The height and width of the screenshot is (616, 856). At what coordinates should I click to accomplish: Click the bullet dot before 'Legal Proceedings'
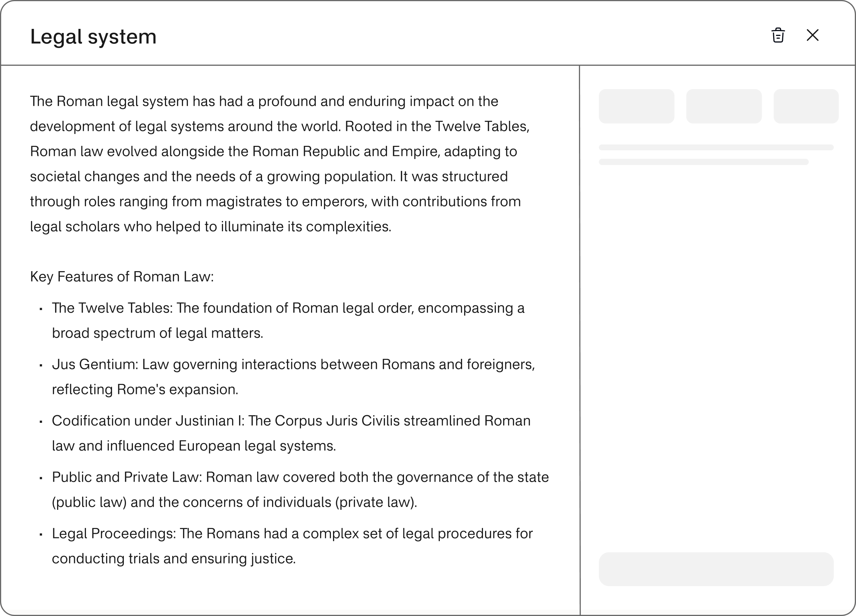(41, 534)
